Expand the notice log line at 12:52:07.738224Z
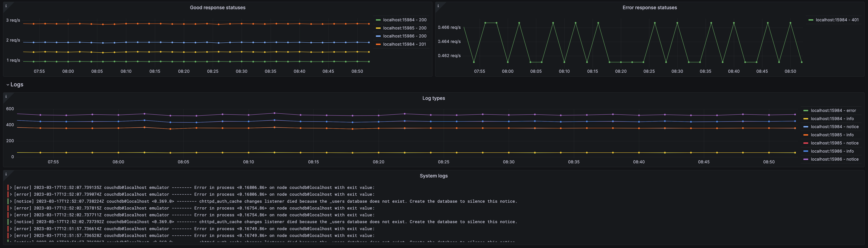Viewport: 868px width, 248px height. 11,201
